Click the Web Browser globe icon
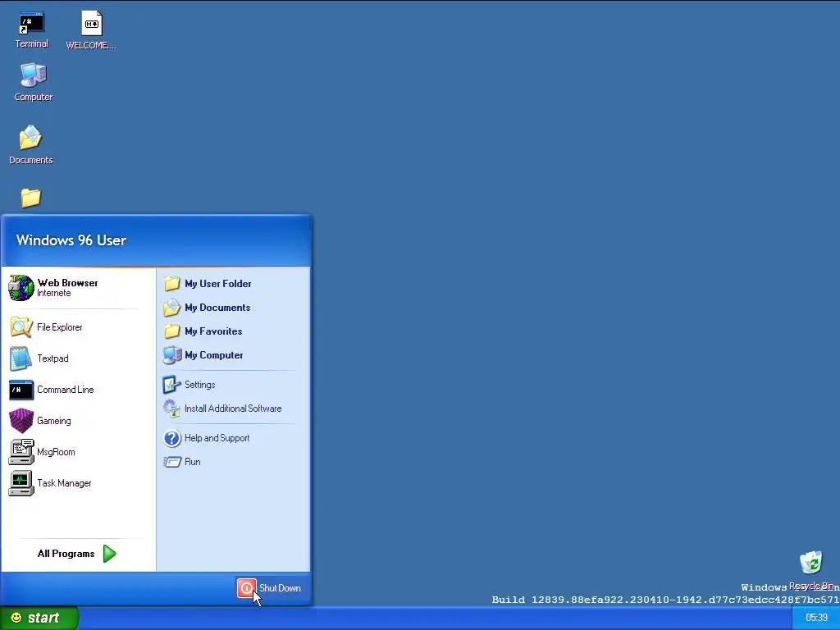The width and height of the screenshot is (840, 630). pyautogui.click(x=21, y=288)
